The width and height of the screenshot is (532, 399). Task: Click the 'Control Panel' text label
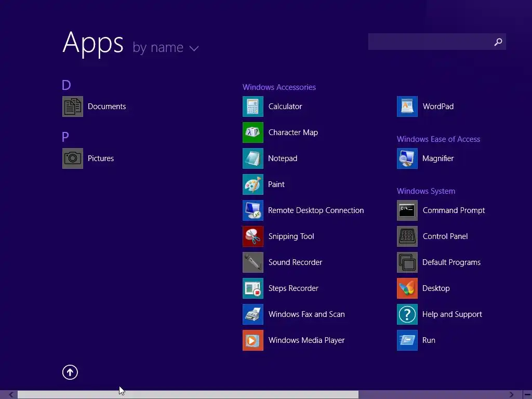pyautogui.click(x=445, y=236)
